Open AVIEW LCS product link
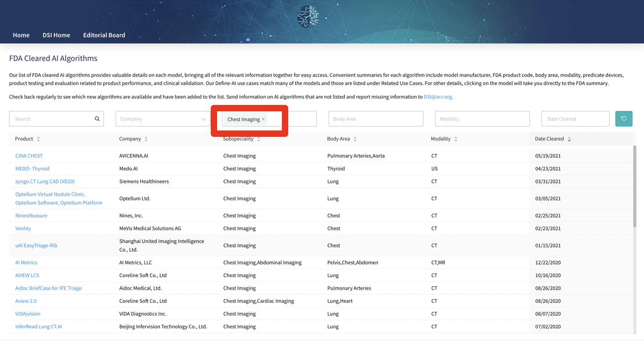644x344 pixels. click(27, 275)
